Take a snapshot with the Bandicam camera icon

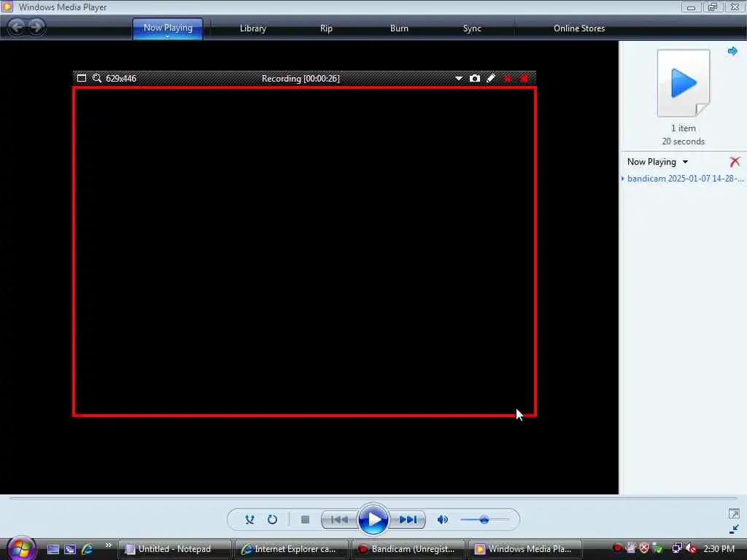474,78
